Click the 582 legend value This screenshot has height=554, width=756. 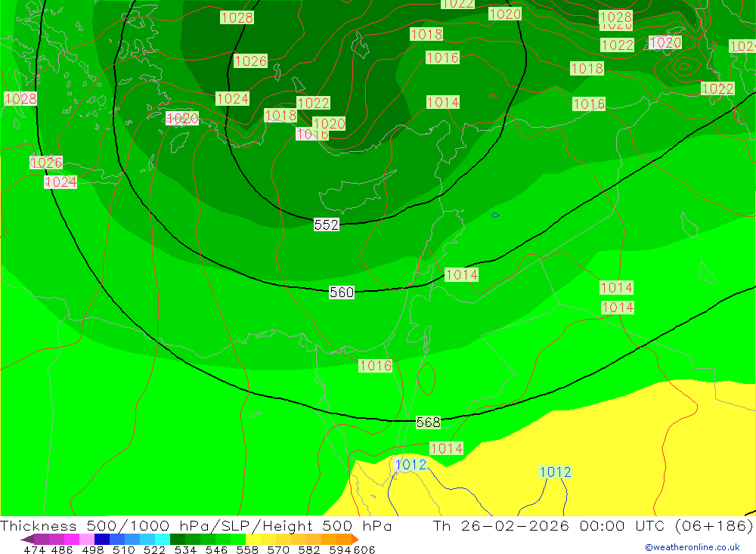[308, 549]
